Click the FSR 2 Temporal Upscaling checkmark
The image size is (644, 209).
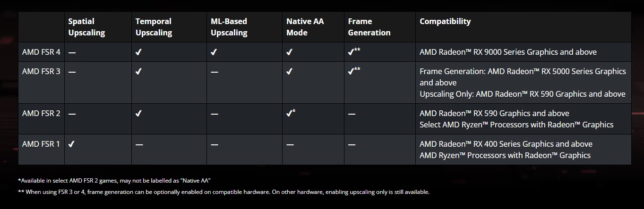click(x=138, y=114)
